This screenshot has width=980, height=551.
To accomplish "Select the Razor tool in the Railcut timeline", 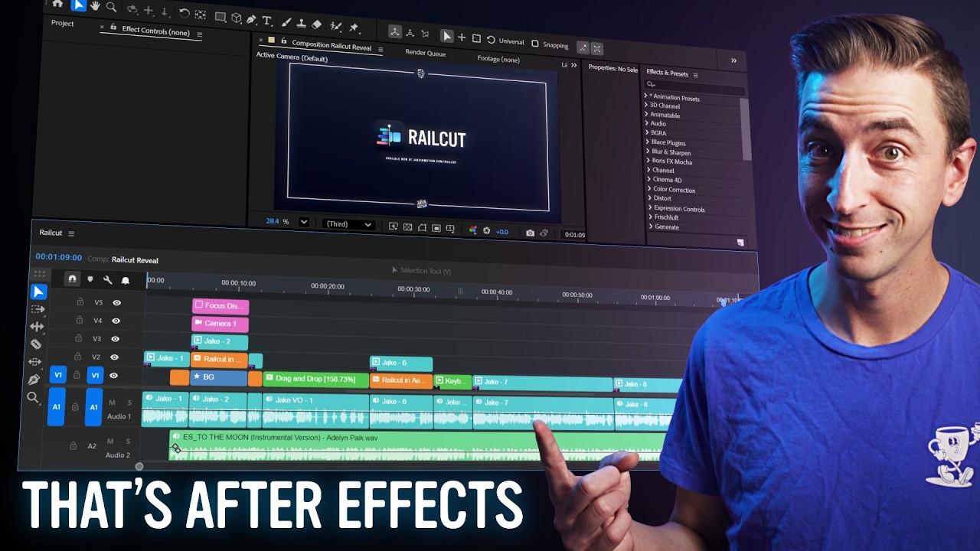I will pyautogui.click(x=36, y=343).
